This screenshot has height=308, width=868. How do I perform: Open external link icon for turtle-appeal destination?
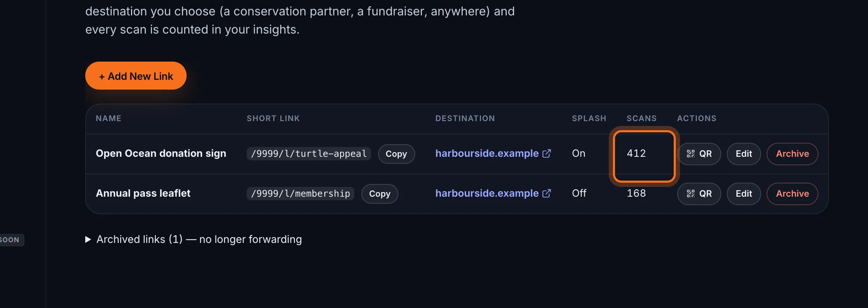(x=547, y=153)
